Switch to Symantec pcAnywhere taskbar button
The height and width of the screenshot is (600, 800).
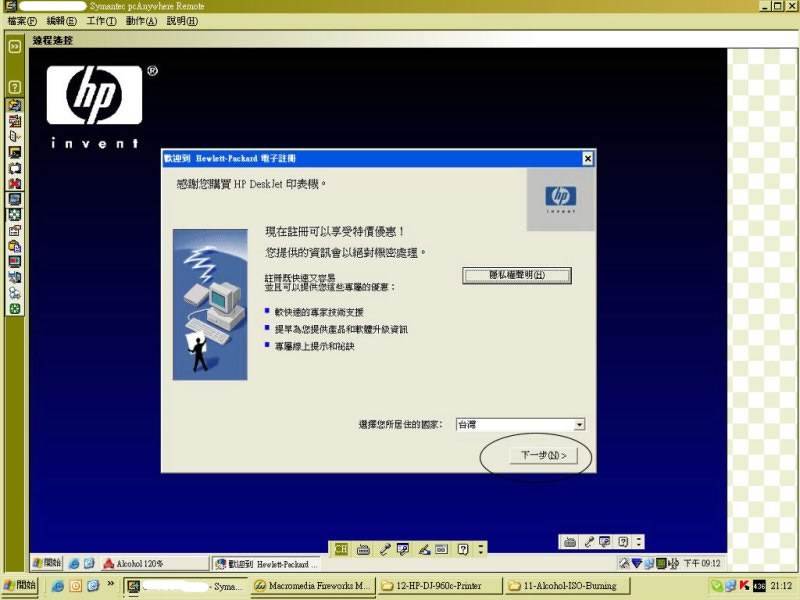(186, 586)
